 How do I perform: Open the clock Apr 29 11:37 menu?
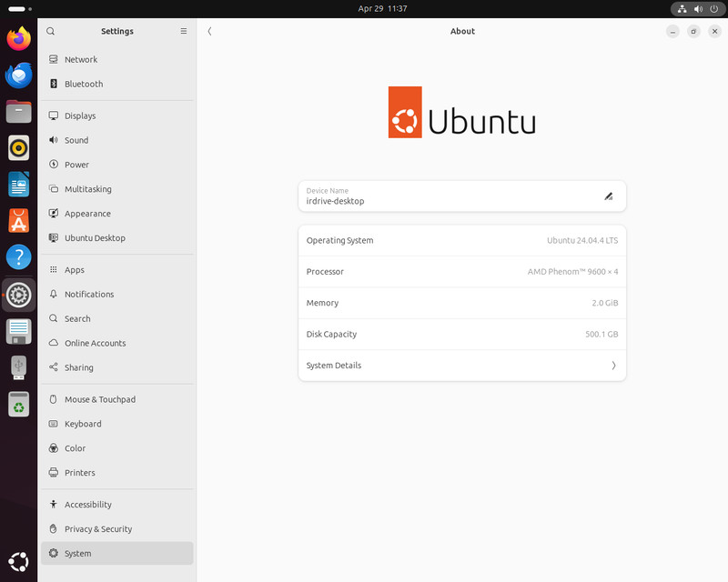382,8
